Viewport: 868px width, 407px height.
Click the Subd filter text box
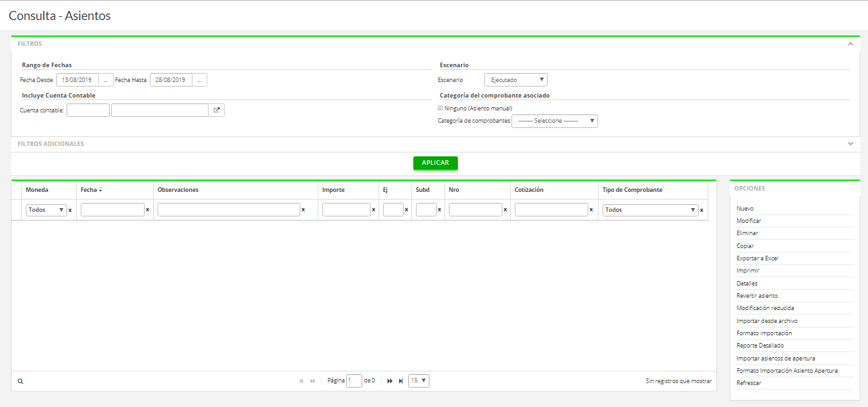click(x=426, y=210)
